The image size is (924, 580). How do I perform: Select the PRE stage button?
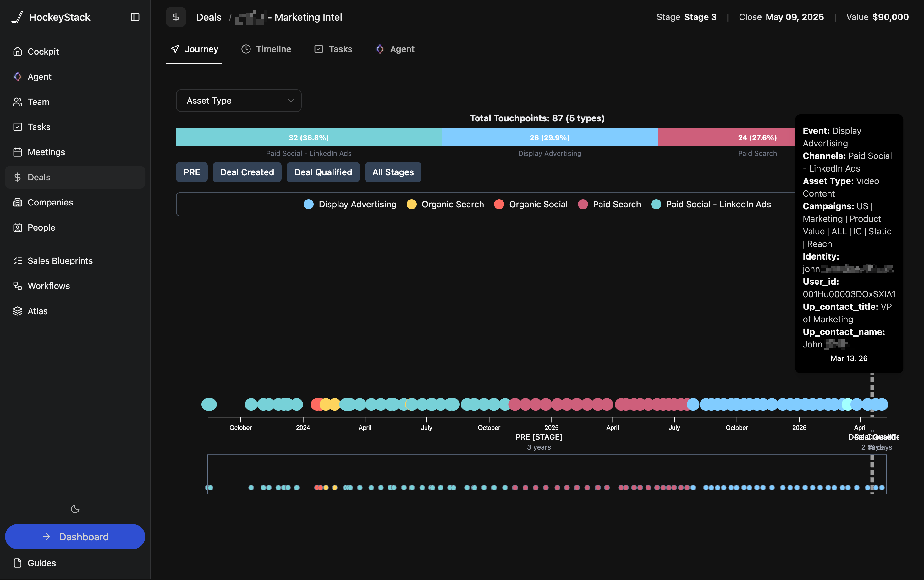[192, 172]
